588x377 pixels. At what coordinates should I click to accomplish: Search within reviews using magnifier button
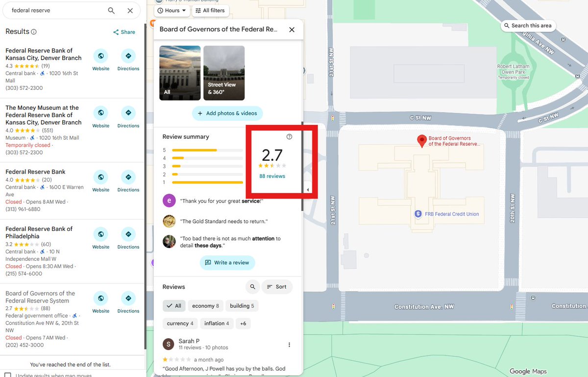252,287
